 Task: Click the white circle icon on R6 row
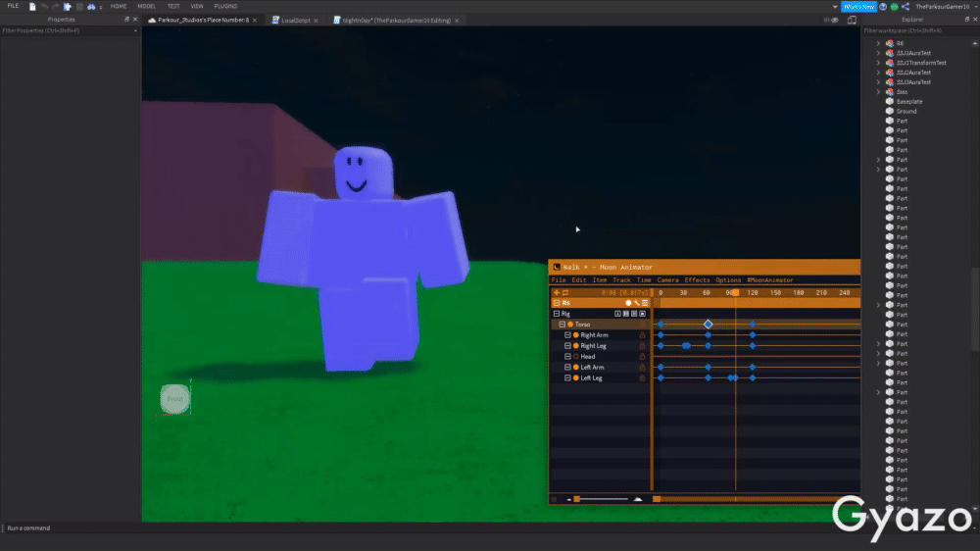coord(628,303)
